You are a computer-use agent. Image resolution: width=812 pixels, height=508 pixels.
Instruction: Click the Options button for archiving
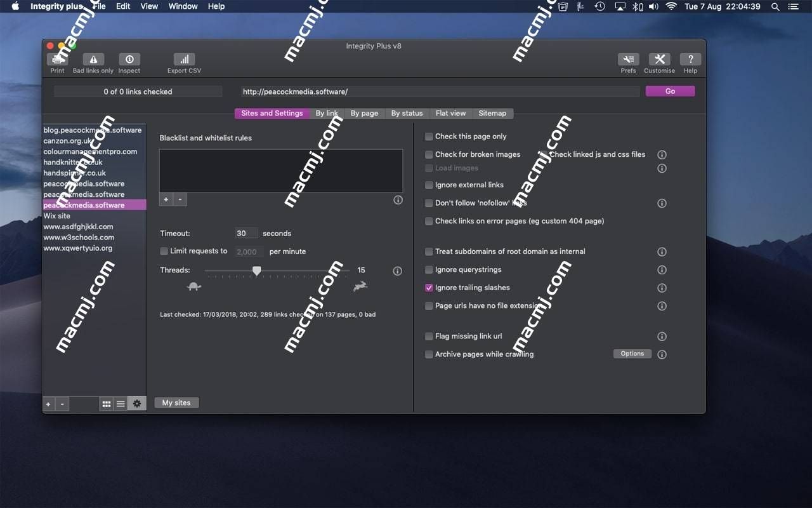[x=632, y=354]
